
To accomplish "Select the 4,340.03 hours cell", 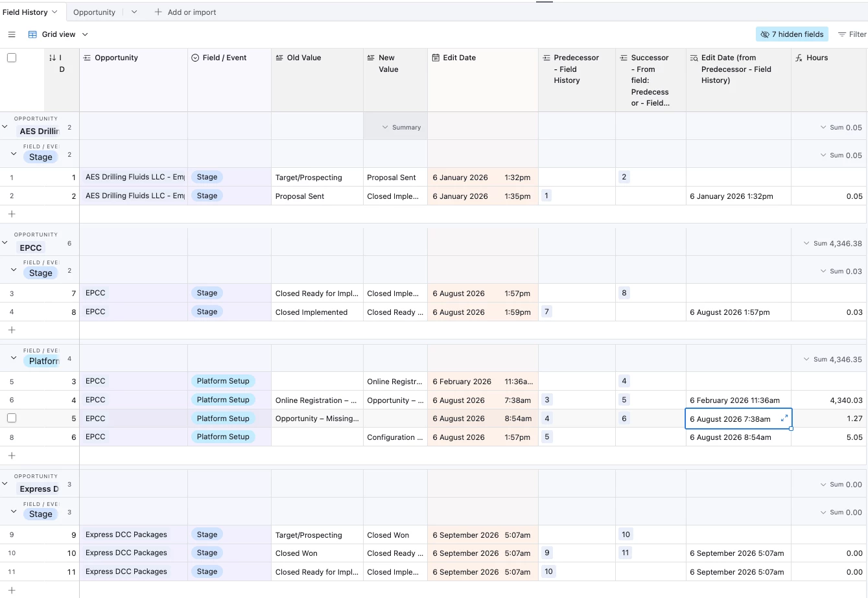I will click(828, 400).
